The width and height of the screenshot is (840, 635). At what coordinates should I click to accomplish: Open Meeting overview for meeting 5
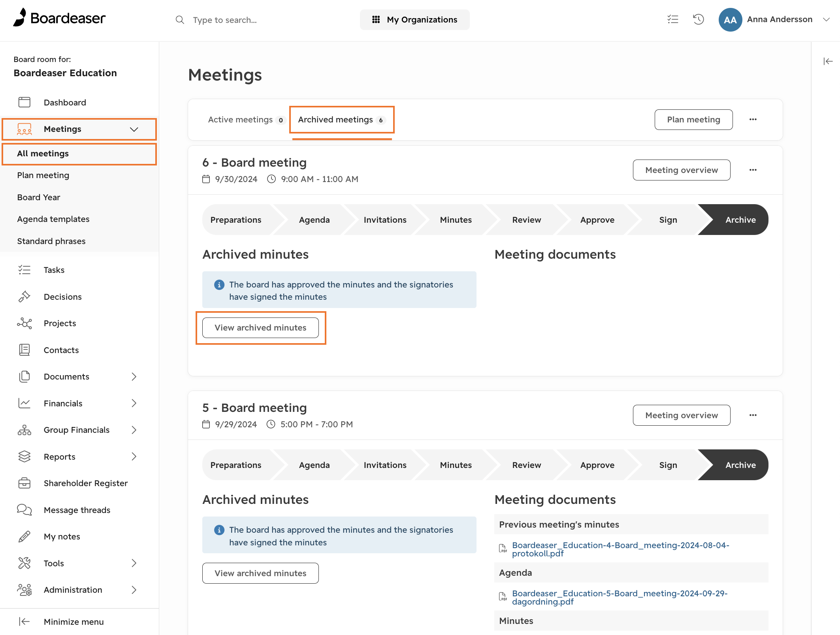[682, 415]
